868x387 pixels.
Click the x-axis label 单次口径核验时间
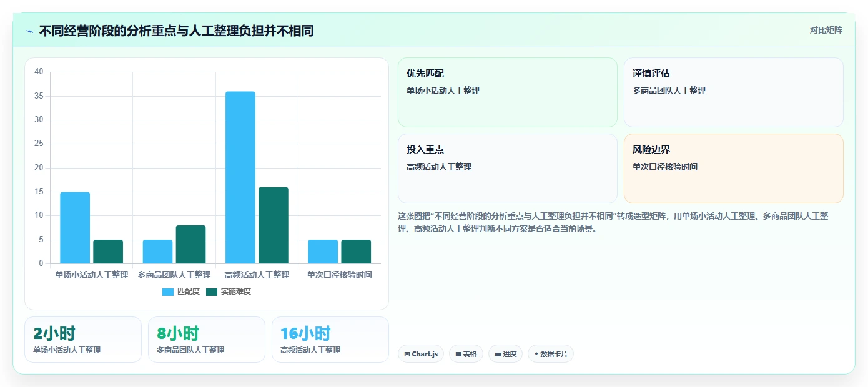tap(340, 275)
